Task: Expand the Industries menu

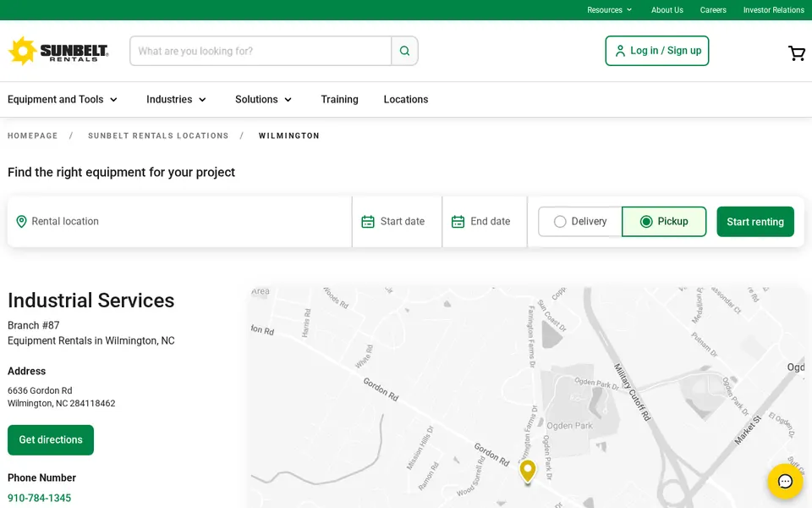Action: 176,99
